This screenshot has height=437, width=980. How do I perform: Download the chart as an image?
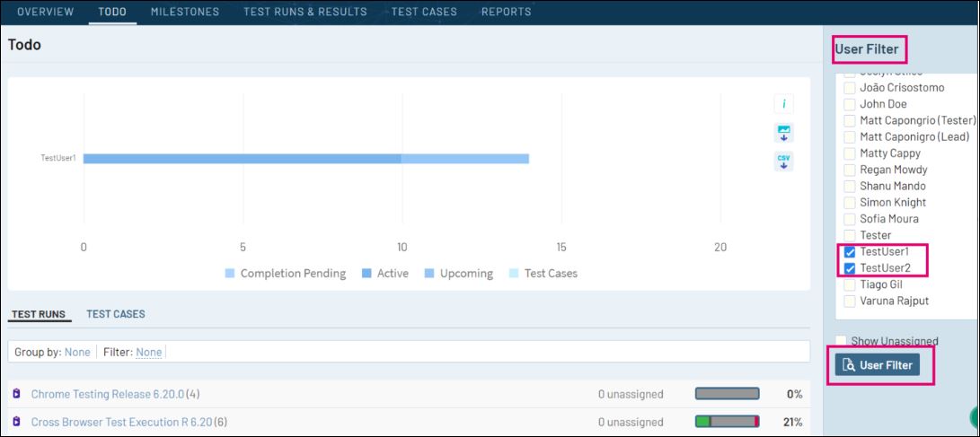click(x=783, y=133)
